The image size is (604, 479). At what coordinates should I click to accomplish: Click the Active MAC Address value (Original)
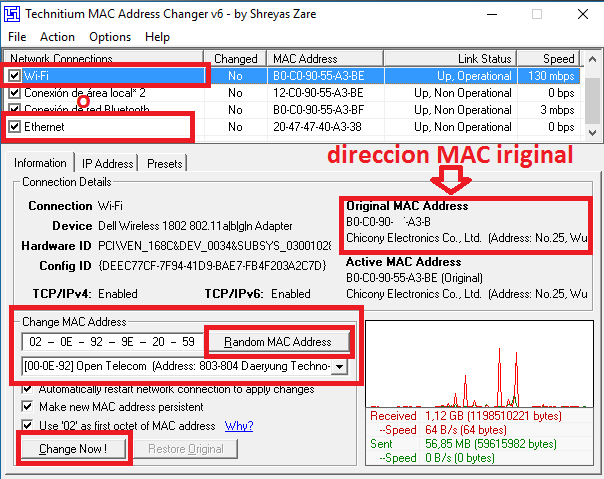414,278
